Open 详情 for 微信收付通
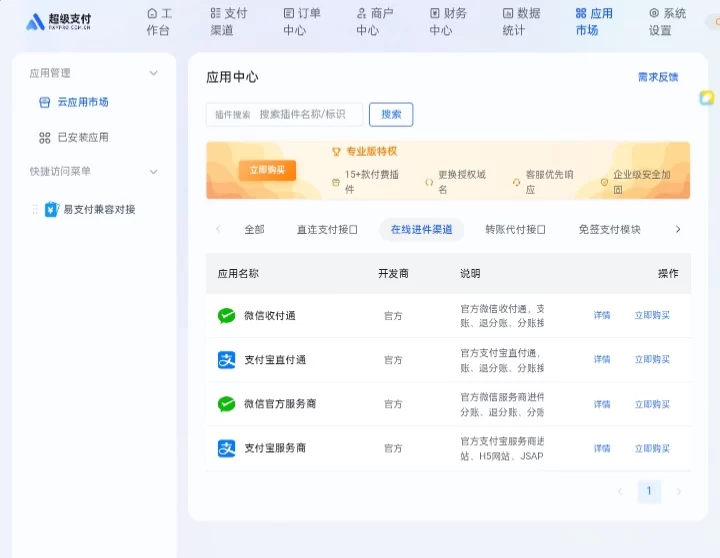This screenshot has width=720, height=558. click(602, 316)
